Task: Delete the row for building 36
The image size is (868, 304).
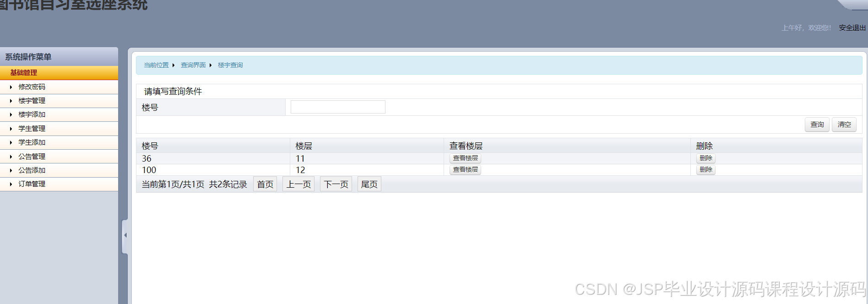Action: coord(706,158)
